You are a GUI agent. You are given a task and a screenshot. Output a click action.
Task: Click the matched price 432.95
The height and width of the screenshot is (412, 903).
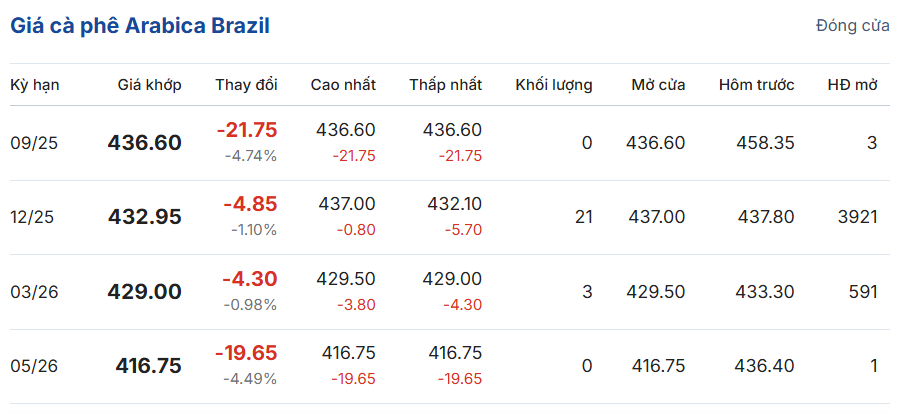click(145, 217)
